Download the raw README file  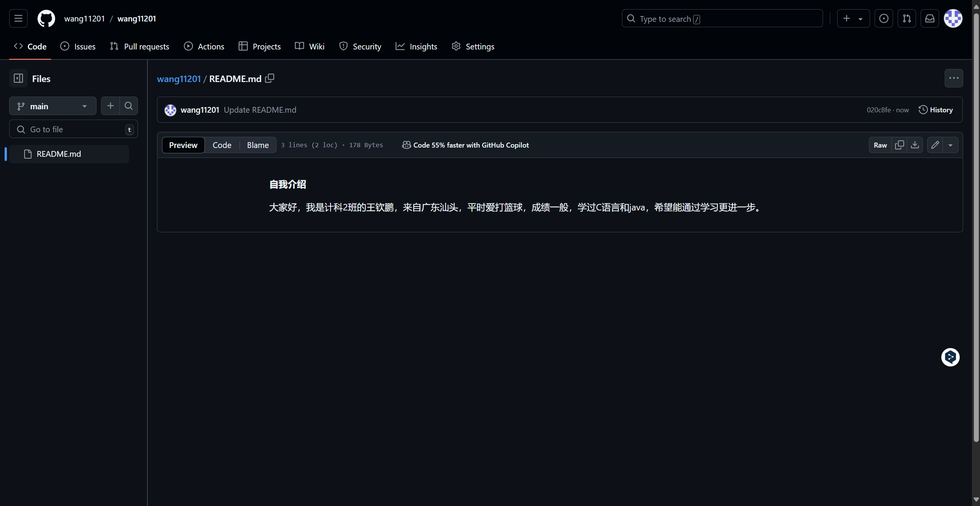(x=915, y=145)
